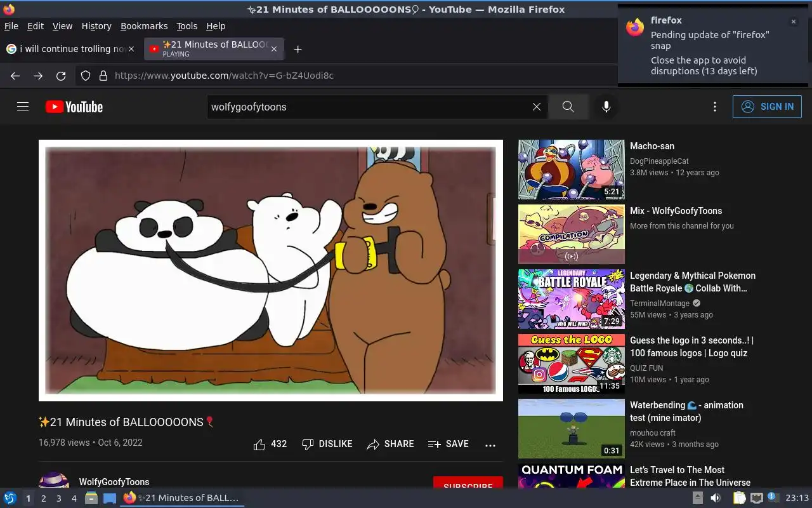The image size is (812, 508).
Task: Open YouTube settings three-dot menu
Action: [715, 107]
